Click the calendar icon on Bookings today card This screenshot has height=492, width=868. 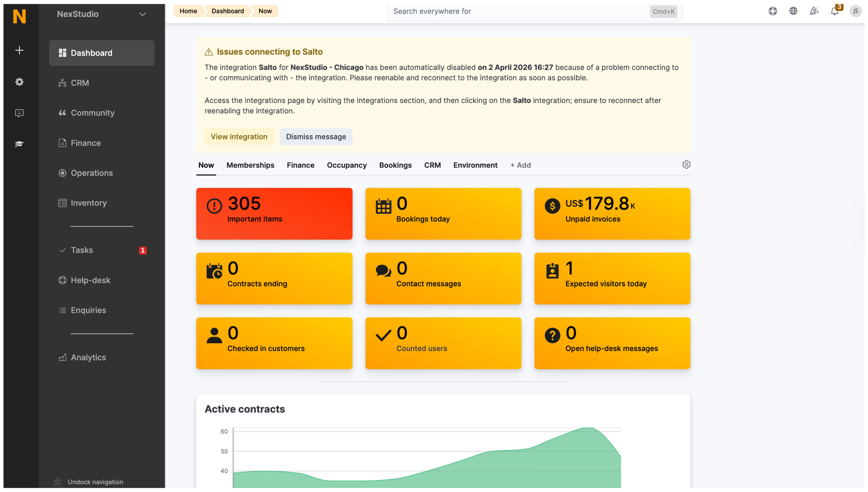383,206
